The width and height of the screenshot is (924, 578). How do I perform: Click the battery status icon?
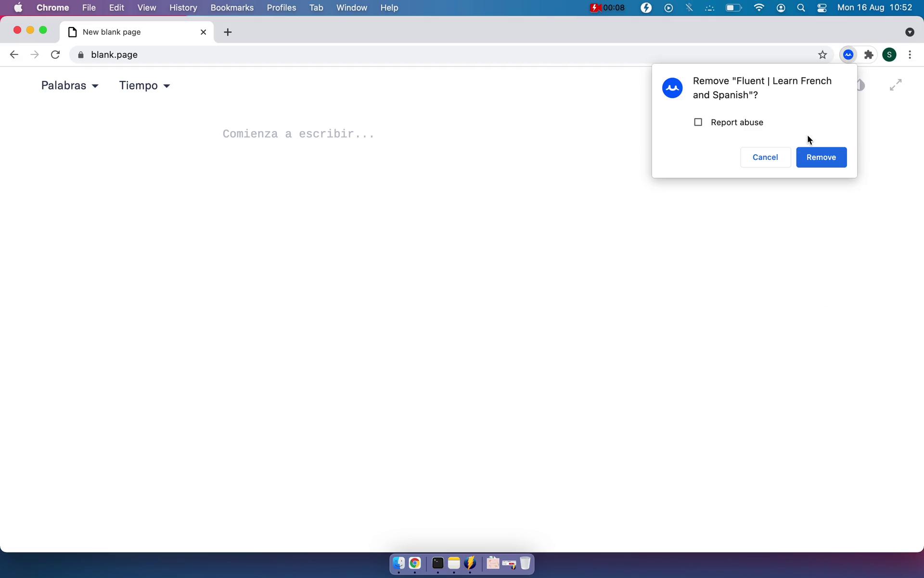point(733,8)
